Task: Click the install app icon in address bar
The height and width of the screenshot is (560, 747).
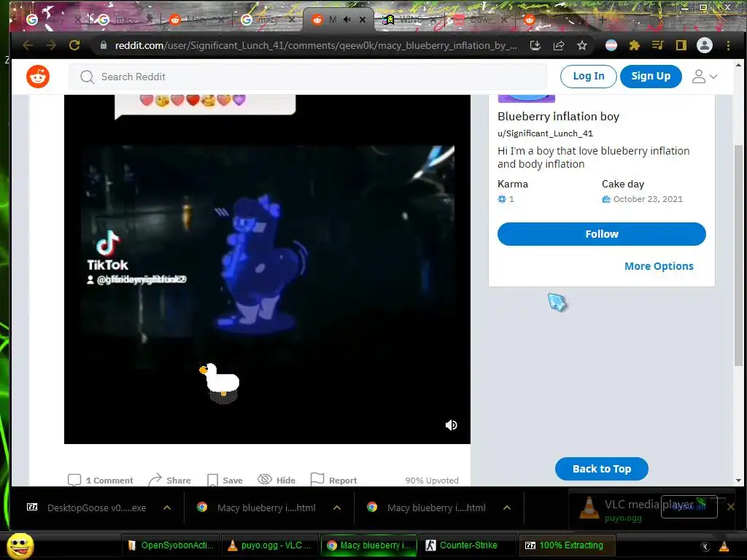Action: 535,45
